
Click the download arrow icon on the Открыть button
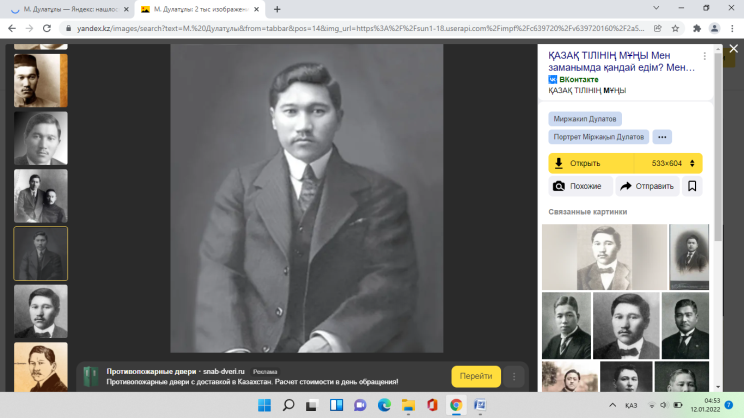[559, 163]
